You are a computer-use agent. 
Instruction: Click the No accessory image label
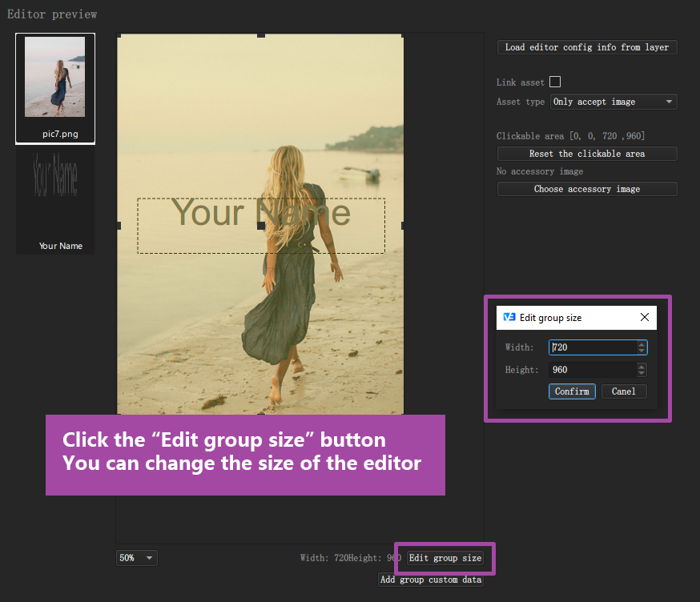point(540,171)
